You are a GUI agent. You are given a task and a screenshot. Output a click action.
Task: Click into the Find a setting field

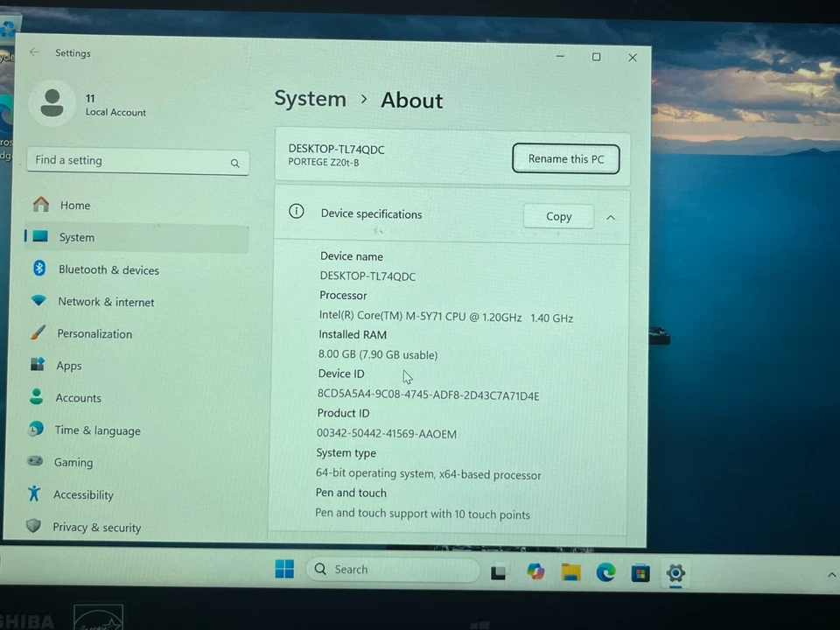coord(137,161)
